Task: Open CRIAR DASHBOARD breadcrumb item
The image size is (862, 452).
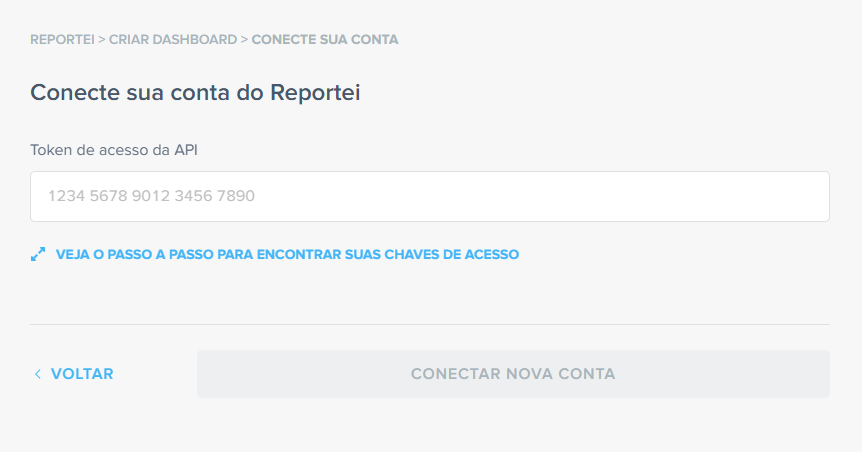Action: point(173,40)
